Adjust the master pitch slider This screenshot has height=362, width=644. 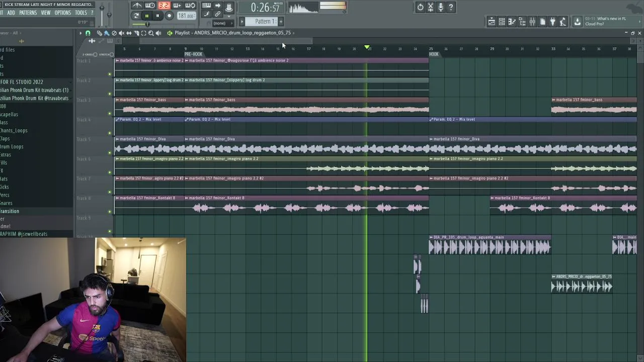[x=109, y=15]
